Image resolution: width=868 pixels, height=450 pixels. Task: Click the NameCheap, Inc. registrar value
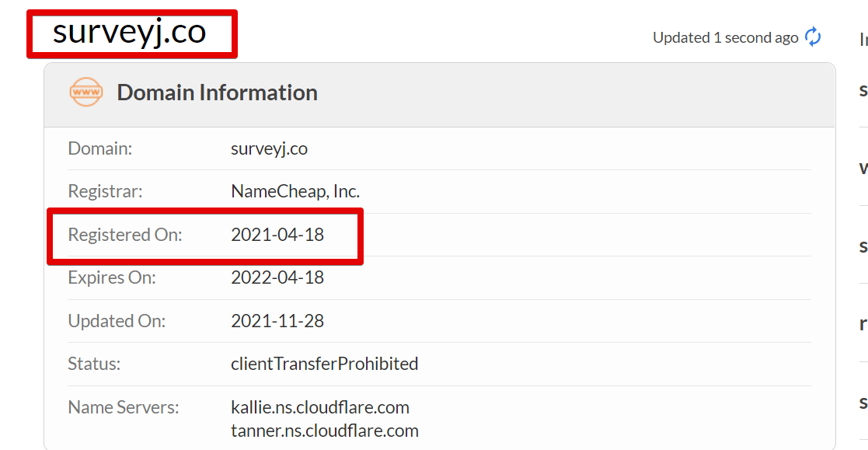[295, 191]
